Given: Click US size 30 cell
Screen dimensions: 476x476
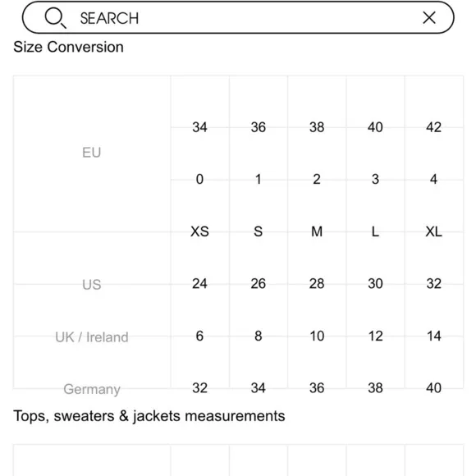Looking at the screenshot, I should 375,284.
